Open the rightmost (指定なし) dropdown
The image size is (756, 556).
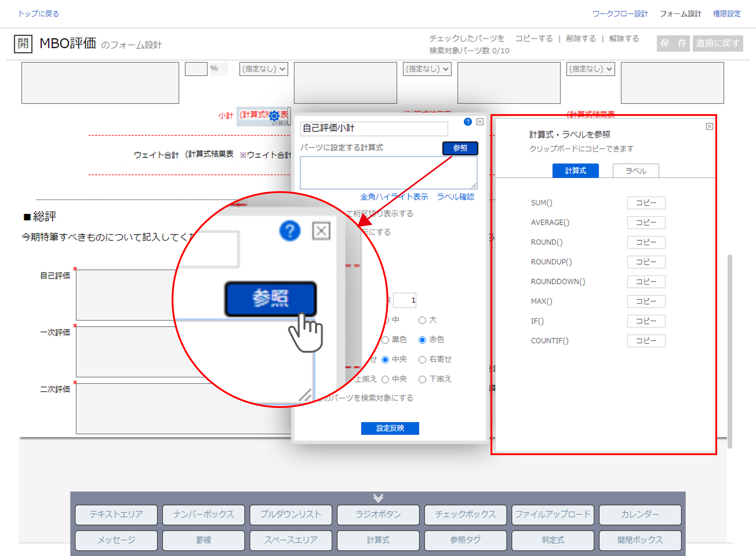[590, 69]
